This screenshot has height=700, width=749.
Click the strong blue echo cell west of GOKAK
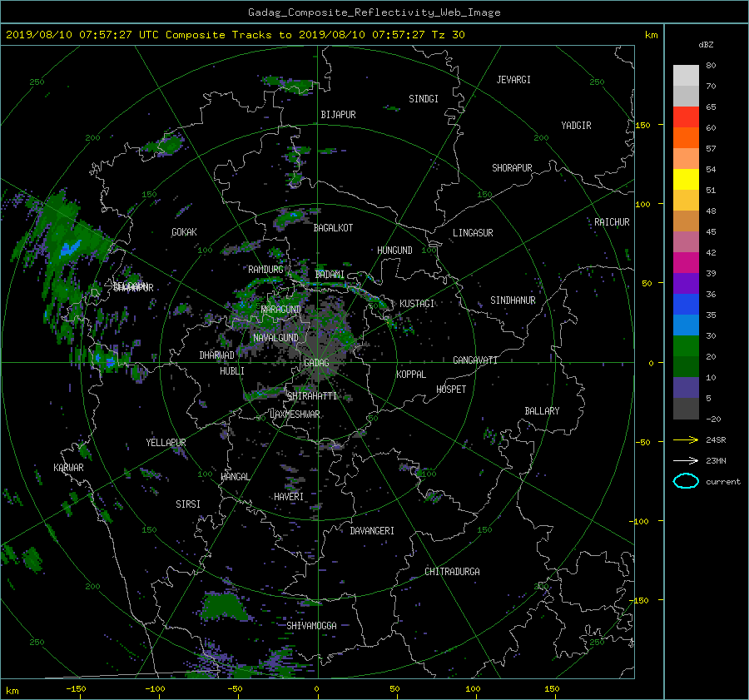click(x=70, y=249)
